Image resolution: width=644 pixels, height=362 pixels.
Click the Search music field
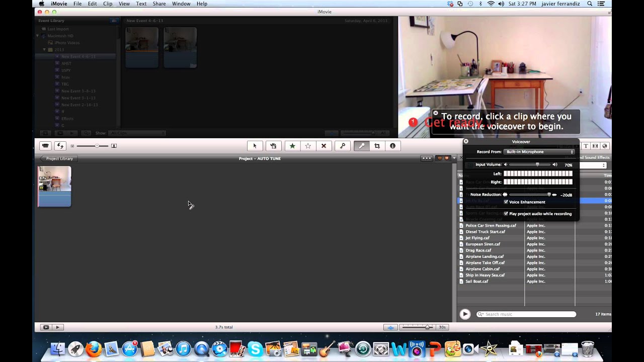(x=526, y=314)
